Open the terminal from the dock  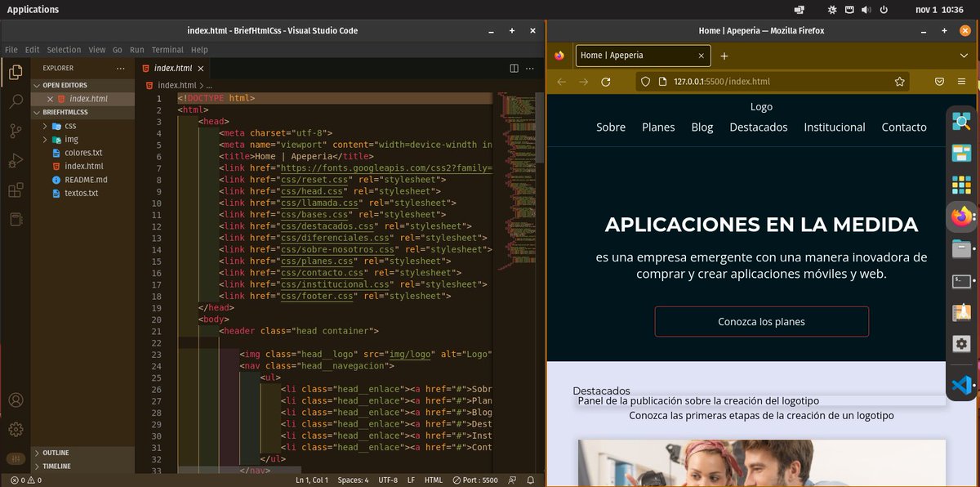coord(962,281)
